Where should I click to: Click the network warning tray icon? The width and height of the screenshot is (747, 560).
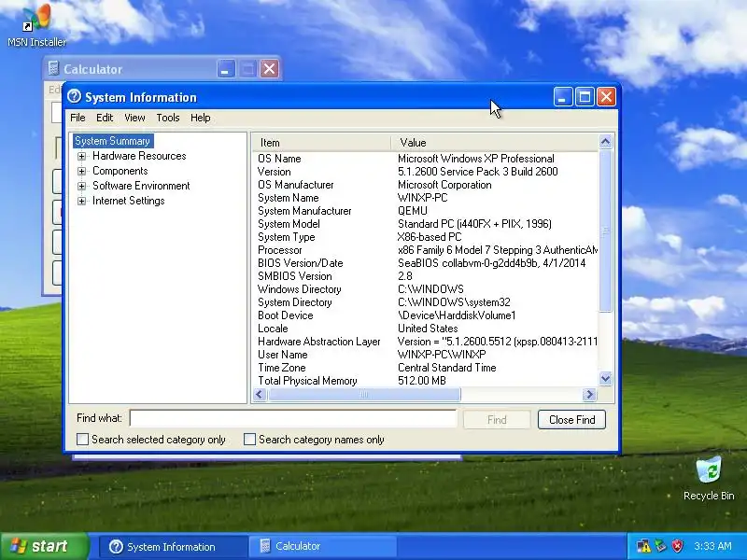(643, 546)
